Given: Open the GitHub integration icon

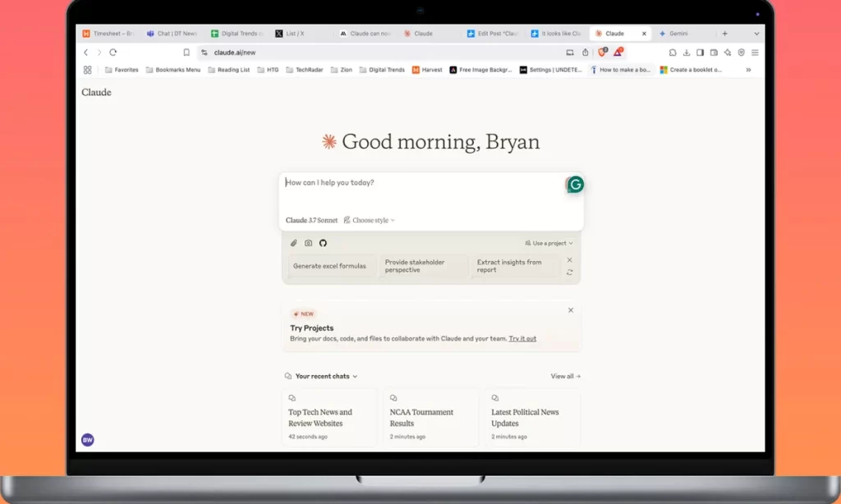Looking at the screenshot, I should click(323, 243).
